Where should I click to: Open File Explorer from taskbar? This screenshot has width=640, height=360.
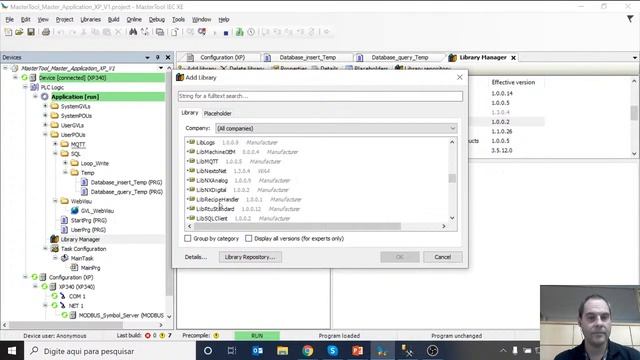[282, 351]
